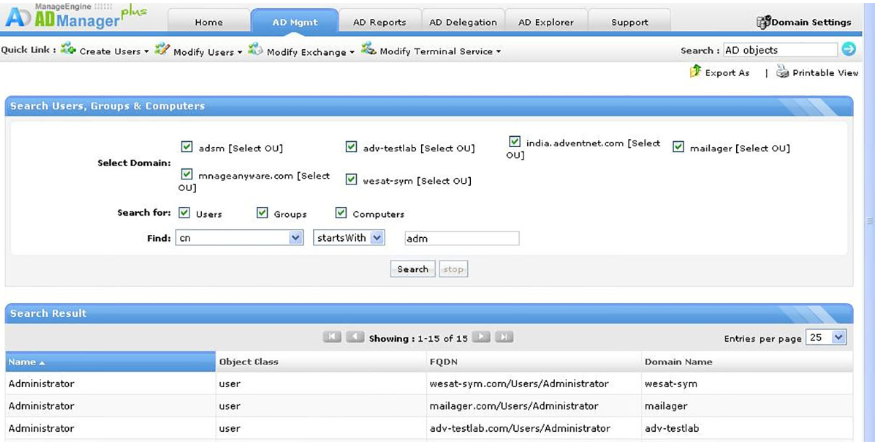The height and width of the screenshot is (447, 876).
Task: Go to first page of results
Action: [x=332, y=337]
